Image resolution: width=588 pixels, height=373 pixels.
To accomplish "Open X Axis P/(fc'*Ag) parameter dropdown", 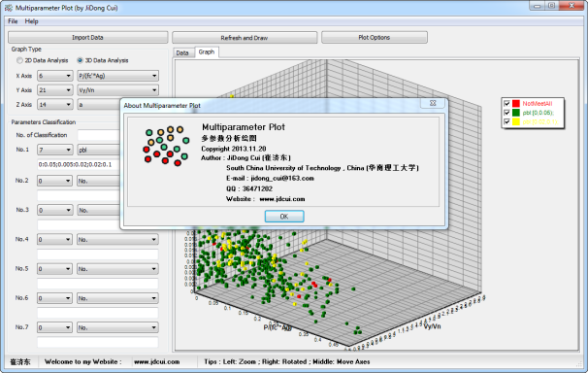I will [x=117, y=76].
